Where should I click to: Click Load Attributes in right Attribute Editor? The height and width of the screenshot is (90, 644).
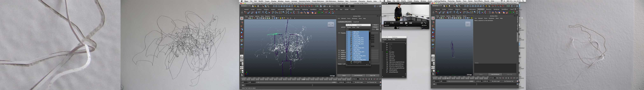pos(495,74)
